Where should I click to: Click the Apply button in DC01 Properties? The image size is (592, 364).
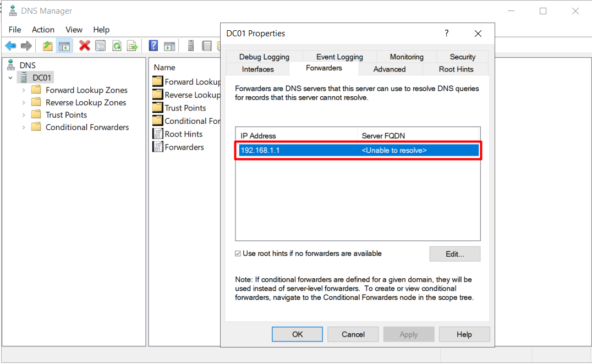tap(408, 334)
